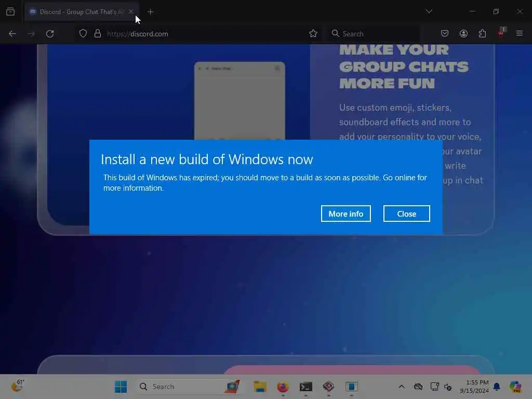Open the clock showing 1:55 PM

[x=474, y=387]
